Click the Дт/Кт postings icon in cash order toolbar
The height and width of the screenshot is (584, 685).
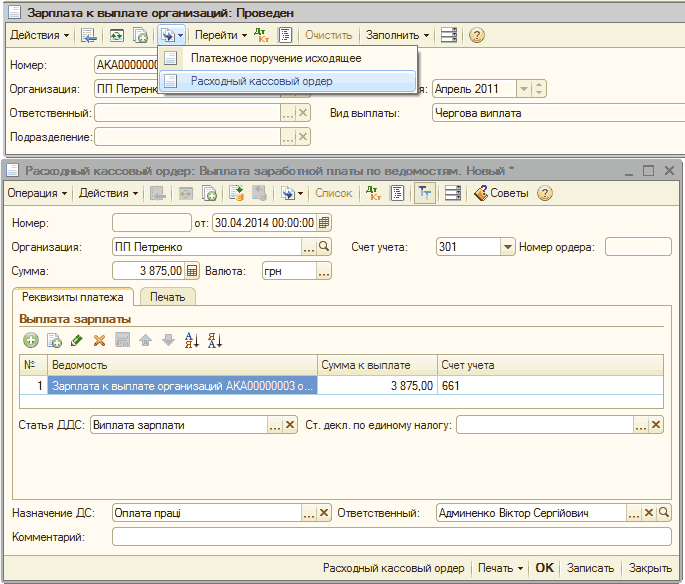click(373, 193)
